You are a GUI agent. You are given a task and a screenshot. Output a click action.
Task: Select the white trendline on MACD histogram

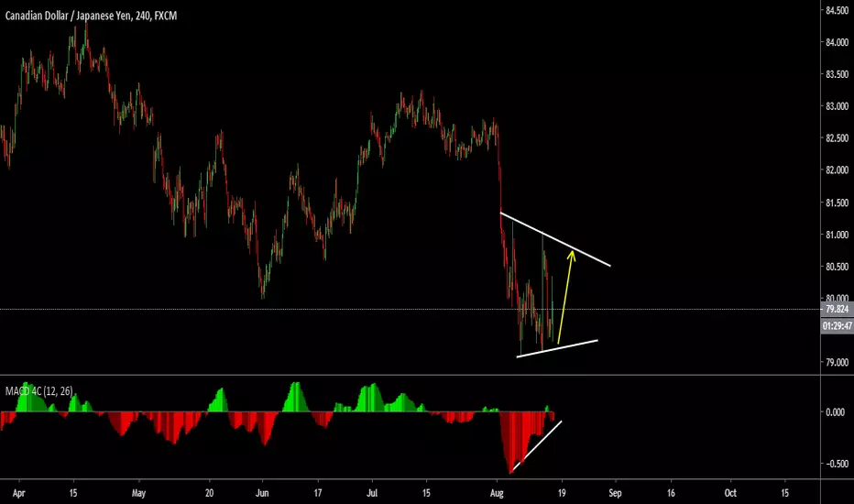click(x=536, y=446)
